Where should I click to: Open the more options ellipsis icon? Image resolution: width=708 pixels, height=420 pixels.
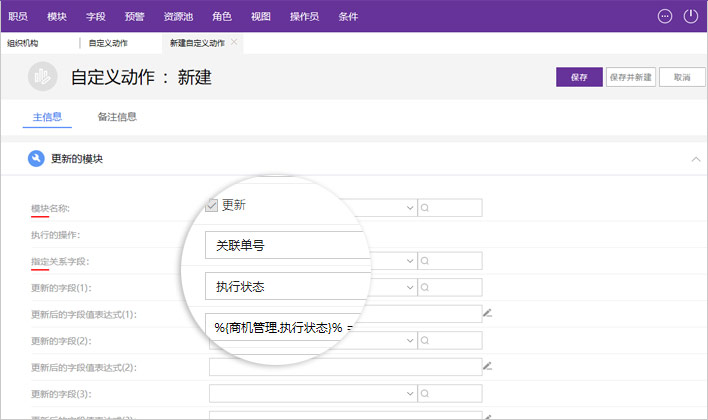tap(665, 16)
